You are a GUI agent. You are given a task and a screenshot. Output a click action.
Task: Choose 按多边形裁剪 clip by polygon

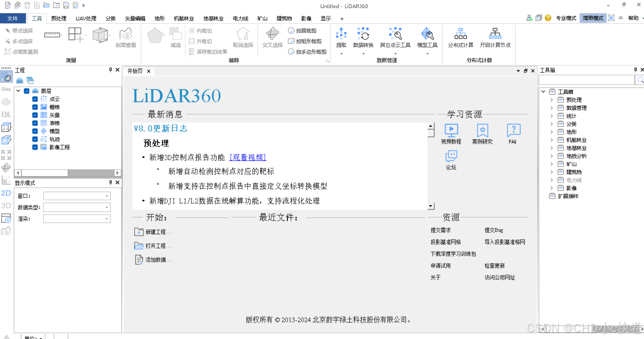click(x=307, y=52)
